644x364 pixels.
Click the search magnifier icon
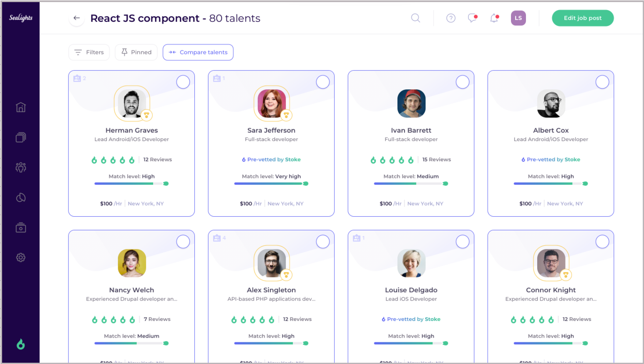415,18
